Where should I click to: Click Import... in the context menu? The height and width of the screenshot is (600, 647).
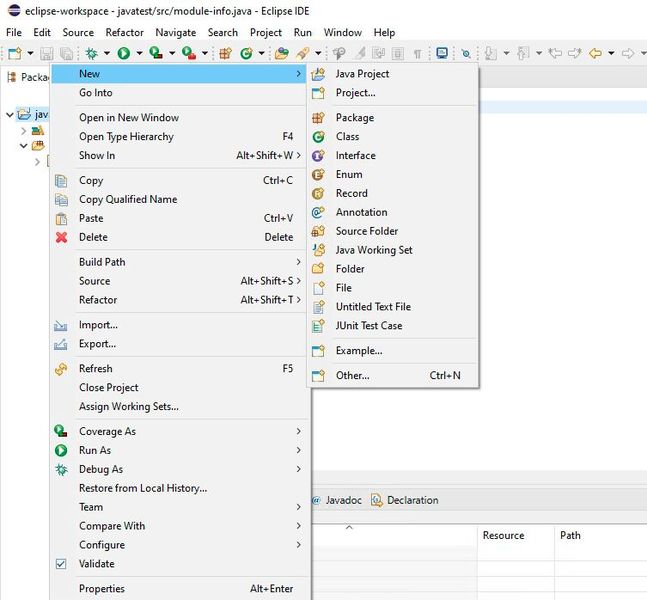coord(179,325)
